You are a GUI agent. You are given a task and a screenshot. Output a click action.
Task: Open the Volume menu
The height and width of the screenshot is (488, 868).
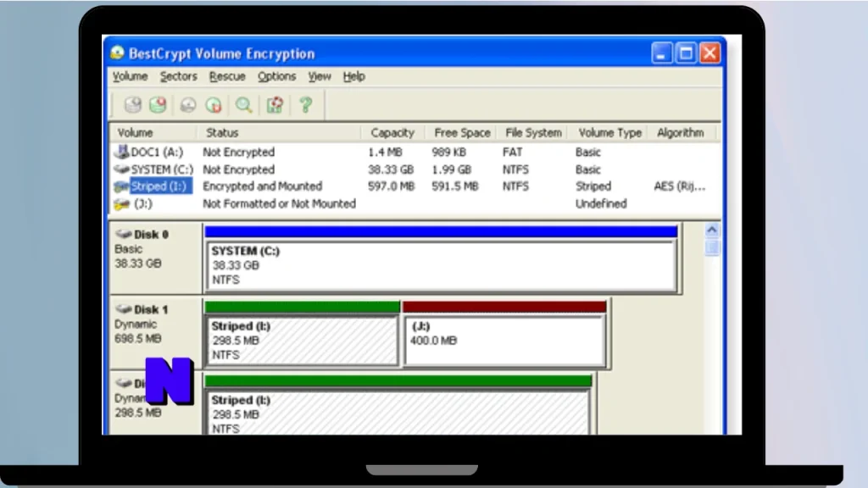[130, 76]
